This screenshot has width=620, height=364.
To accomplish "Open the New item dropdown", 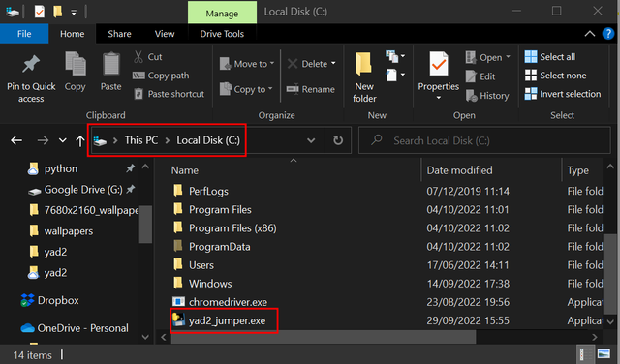I will click(395, 56).
